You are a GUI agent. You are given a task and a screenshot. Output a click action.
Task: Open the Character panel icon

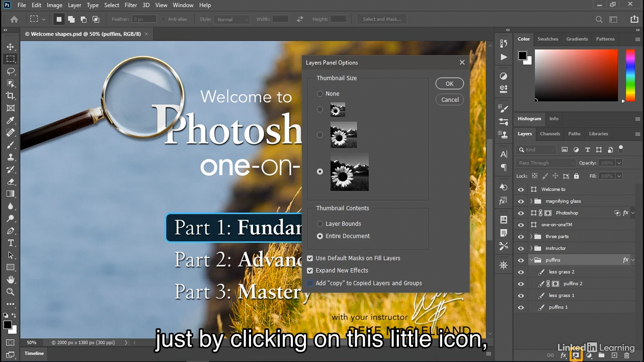[x=504, y=154]
